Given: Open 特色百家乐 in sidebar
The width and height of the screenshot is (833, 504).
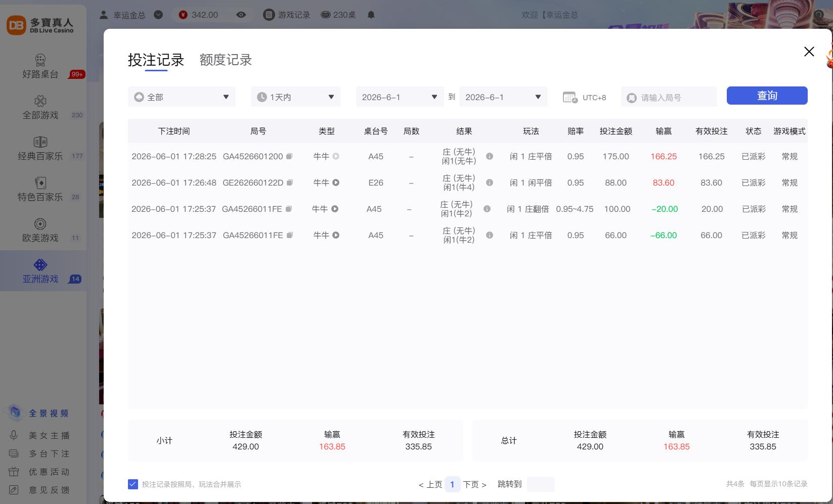Looking at the screenshot, I should [40, 190].
